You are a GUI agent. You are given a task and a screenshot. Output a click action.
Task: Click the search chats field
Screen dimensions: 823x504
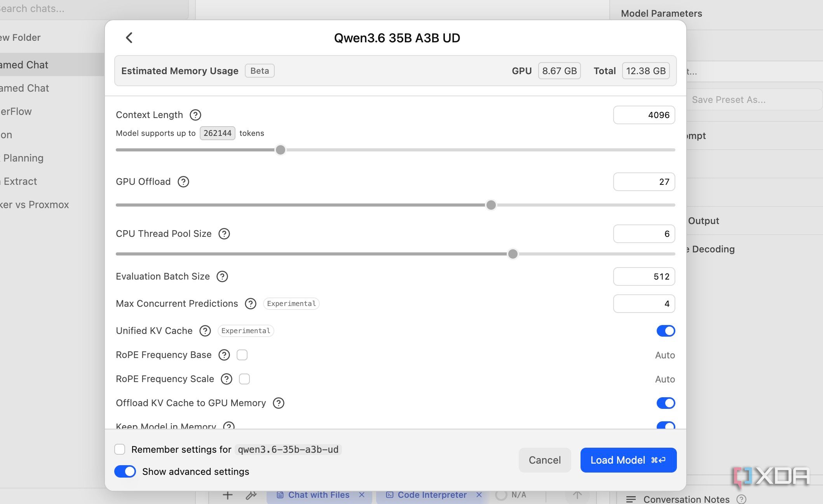[93, 9]
